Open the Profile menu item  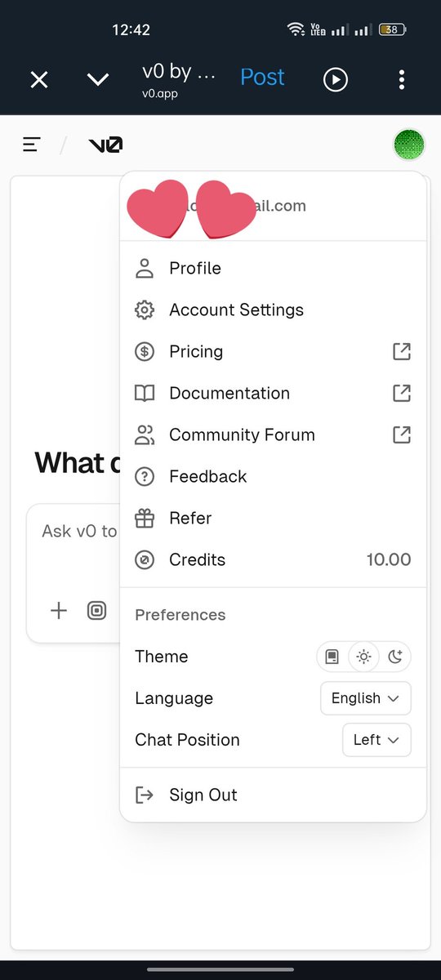[273, 268]
